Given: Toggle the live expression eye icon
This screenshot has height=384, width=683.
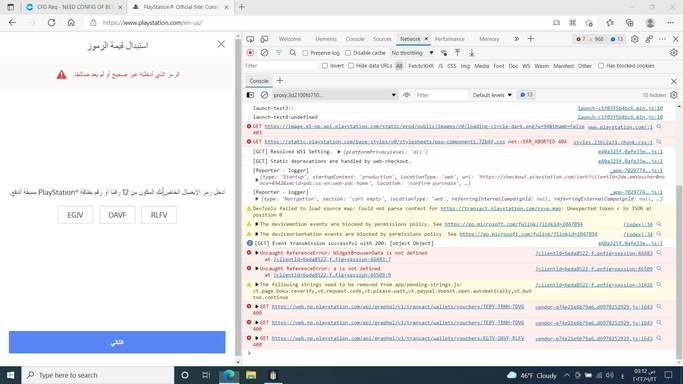Looking at the screenshot, I should [x=406, y=95].
